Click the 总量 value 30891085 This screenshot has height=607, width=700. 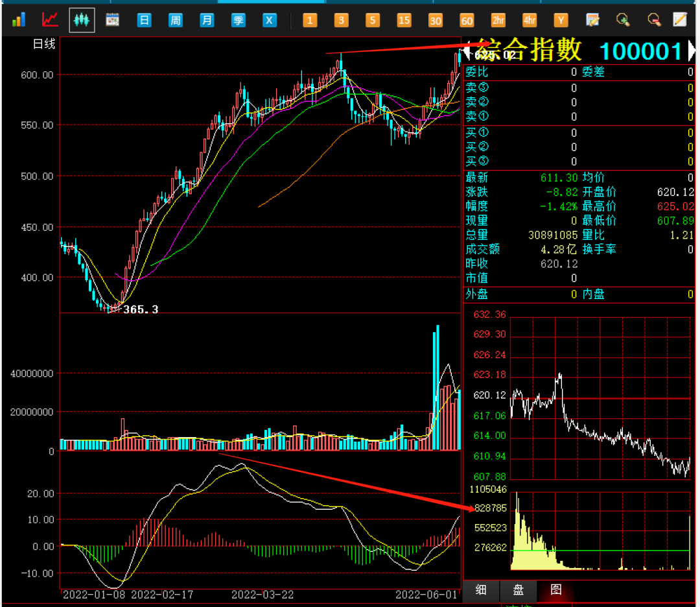553,235
